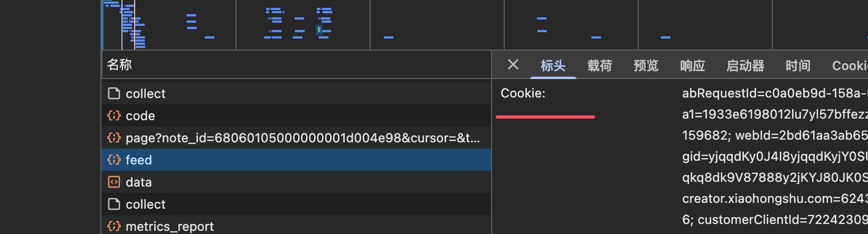Open the 时间 tab

click(x=798, y=66)
